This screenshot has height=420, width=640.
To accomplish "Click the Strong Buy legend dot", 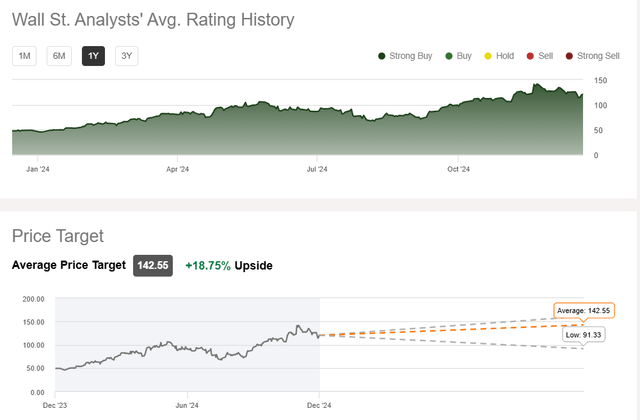I will click(382, 56).
